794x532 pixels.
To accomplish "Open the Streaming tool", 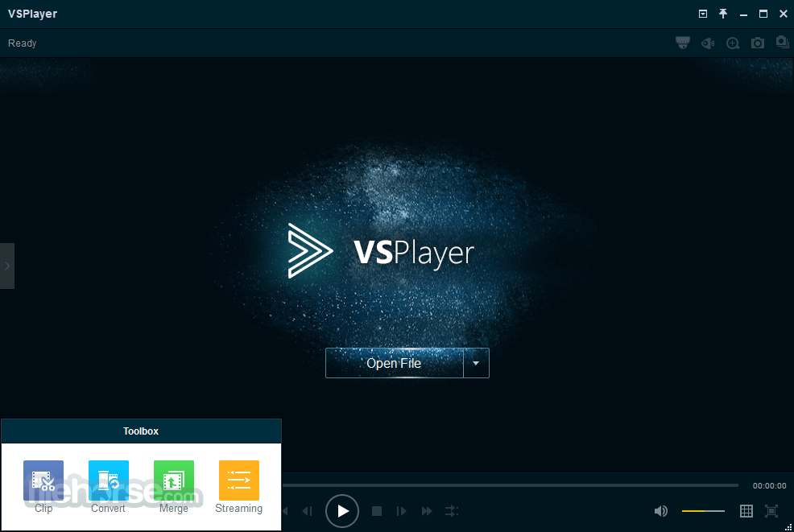I will [x=239, y=480].
